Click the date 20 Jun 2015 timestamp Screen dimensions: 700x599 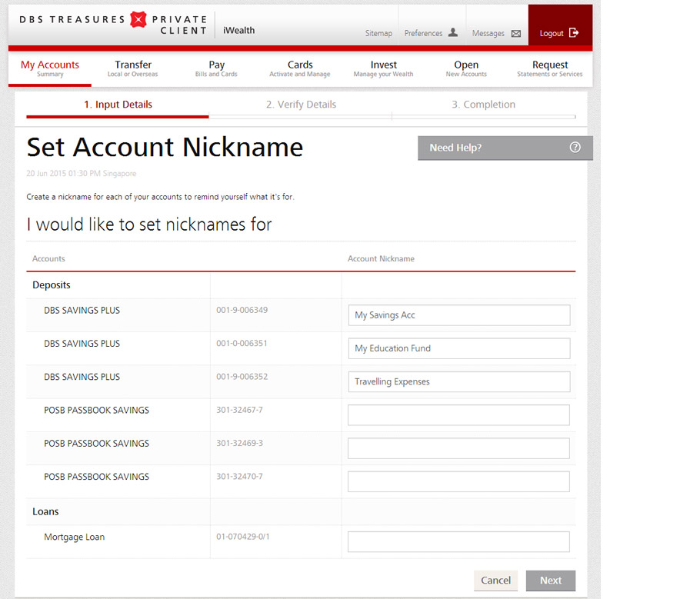click(82, 173)
